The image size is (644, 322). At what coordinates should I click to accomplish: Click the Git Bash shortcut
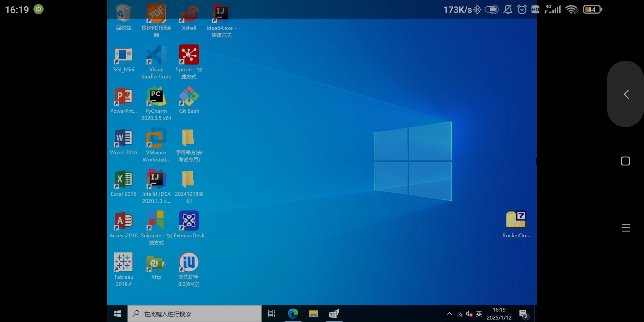(189, 97)
